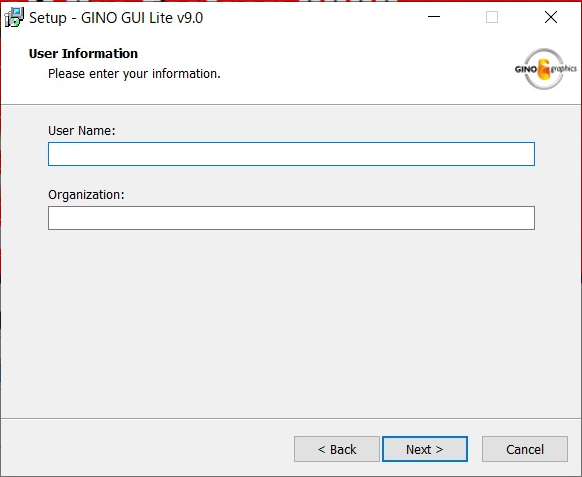This screenshot has width=582, height=477.
Task: Click the 'User Information' heading
Action: coord(83,53)
